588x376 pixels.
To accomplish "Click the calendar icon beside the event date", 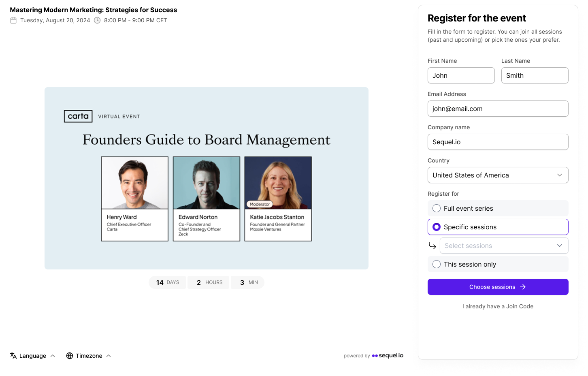I will pos(13,20).
